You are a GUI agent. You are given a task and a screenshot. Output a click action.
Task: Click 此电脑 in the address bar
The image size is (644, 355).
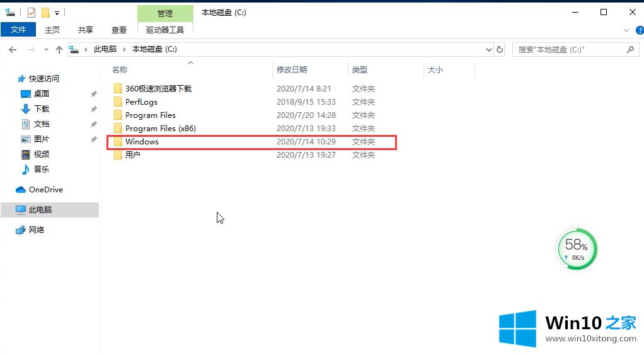[x=105, y=49]
